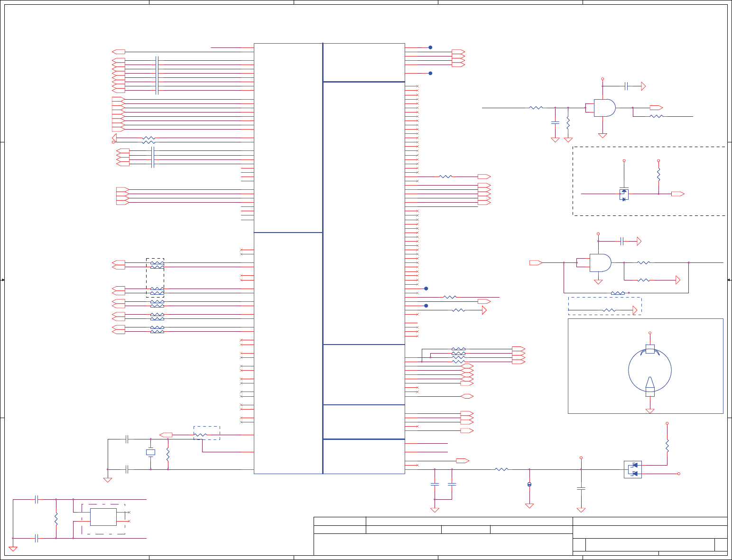Select the feedback resistor beneath the lower AND gate

point(618,293)
